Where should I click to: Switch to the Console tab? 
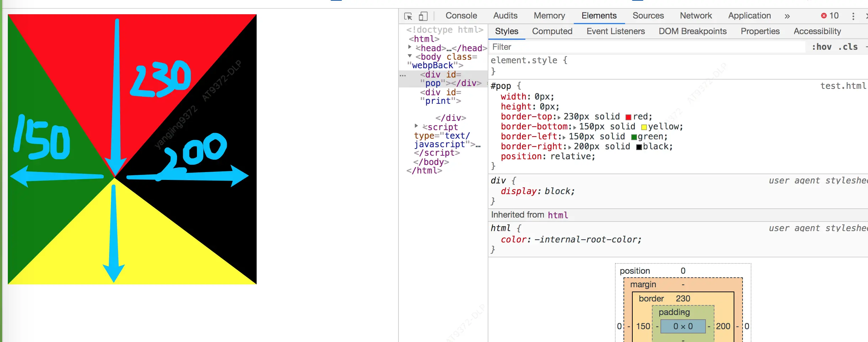[x=461, y=16]
